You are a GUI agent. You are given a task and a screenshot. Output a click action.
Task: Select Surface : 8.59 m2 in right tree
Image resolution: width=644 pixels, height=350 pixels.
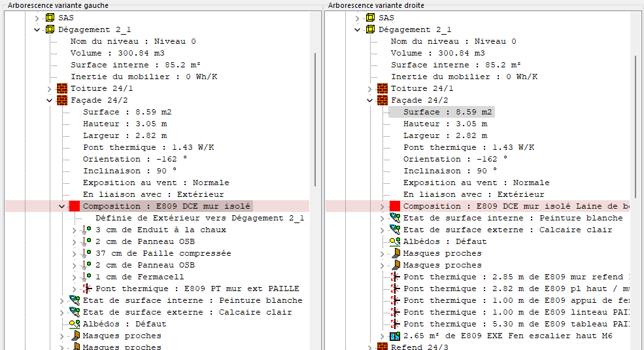pyautogui.click(x=447, y=112)
